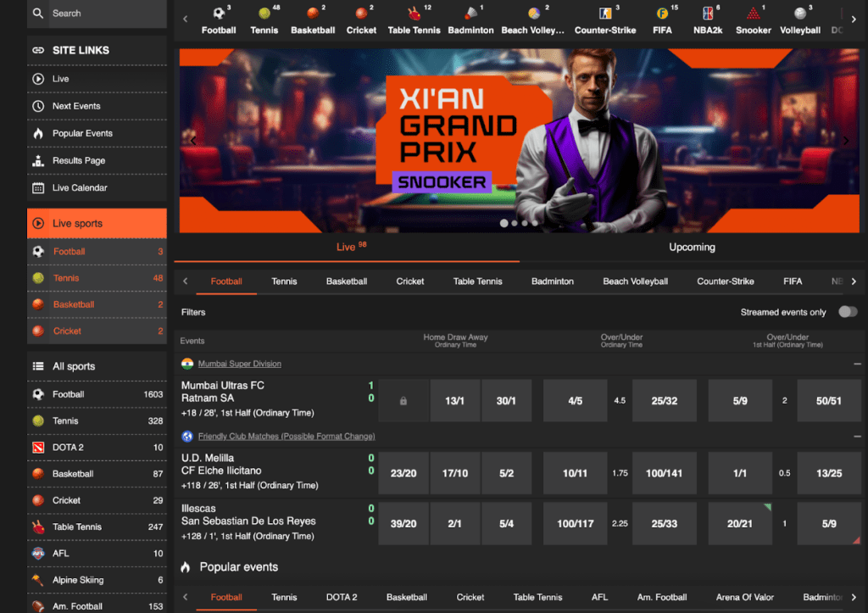Click the Live Calendar icon in Site Links

tap(37, 188)
